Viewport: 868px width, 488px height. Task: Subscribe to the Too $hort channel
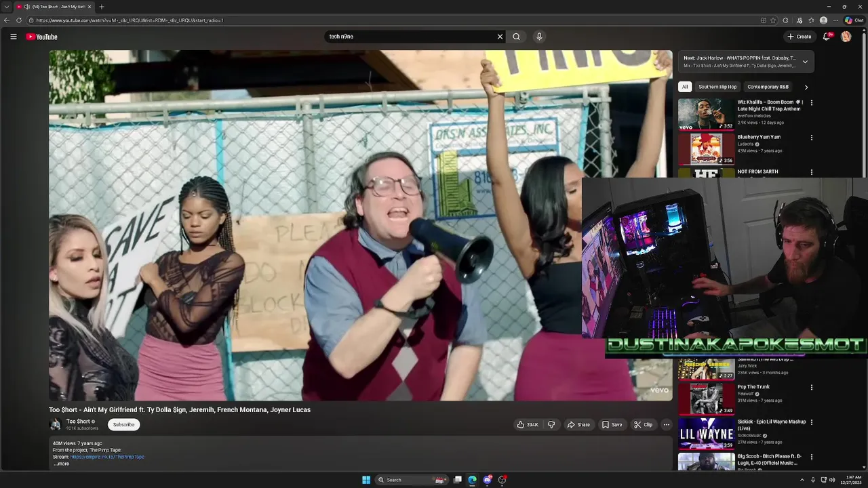click(123, 425)
